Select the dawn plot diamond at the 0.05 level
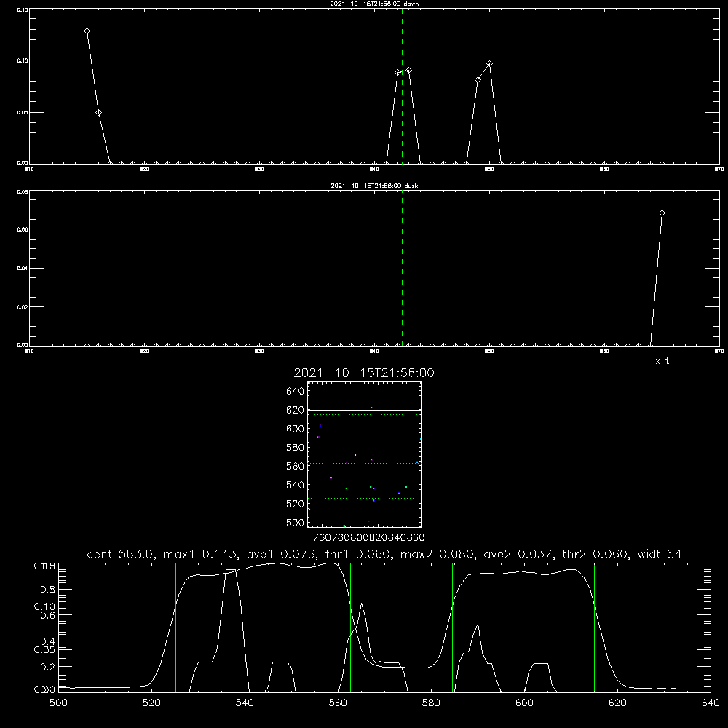 (98, 112)
